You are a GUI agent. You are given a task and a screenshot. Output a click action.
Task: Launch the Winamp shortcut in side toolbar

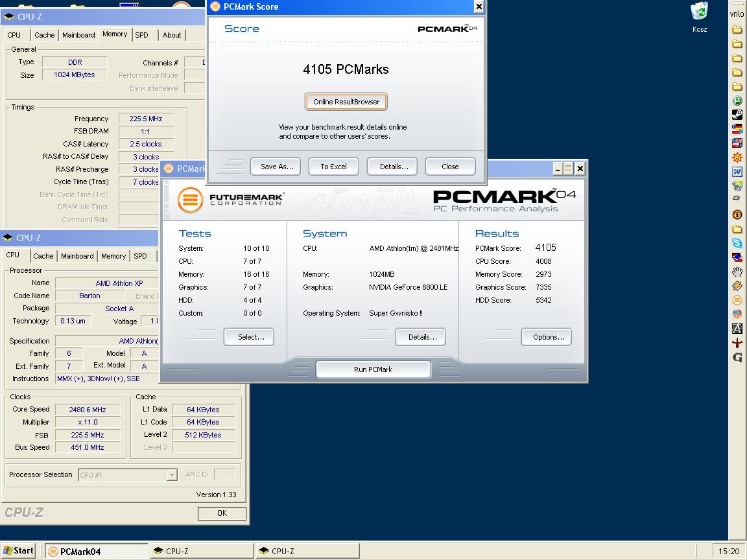point(737,286)
